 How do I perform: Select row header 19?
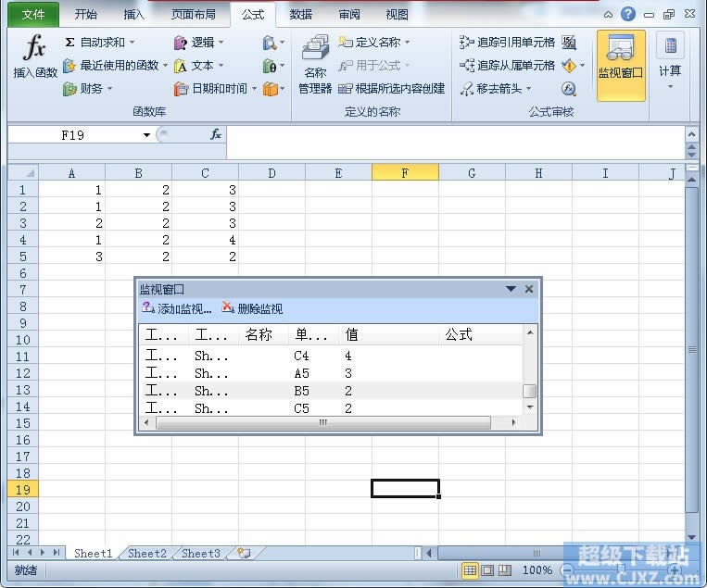click(x=22, y=489)
